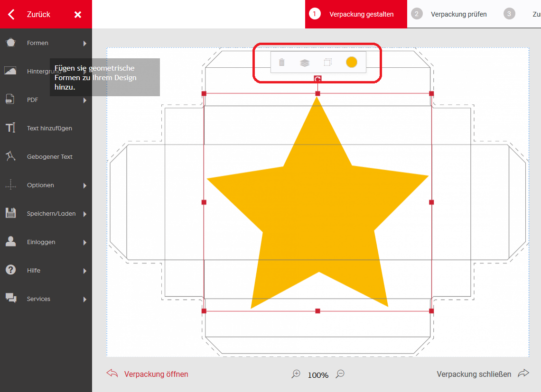
Task: Expand the Formen submenu
Action: (x=85, y=43)
